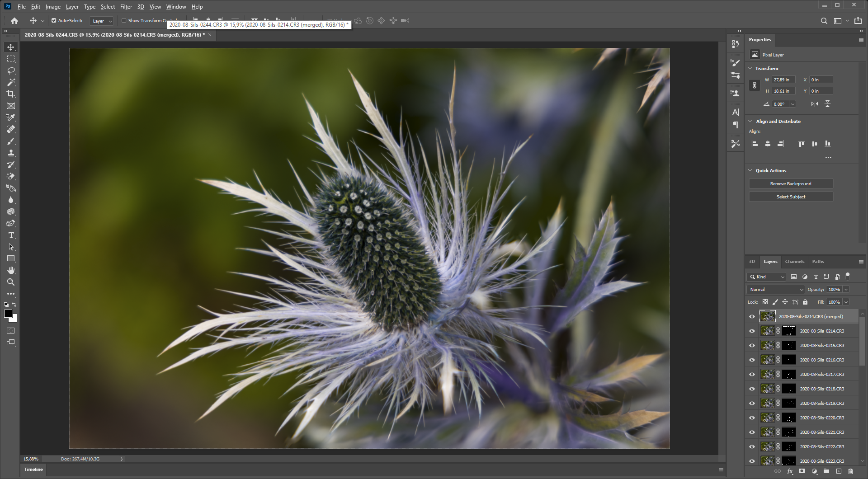868x479 pixels.
Task: Click the width input field in Transform
Action: tap(783, 80)
